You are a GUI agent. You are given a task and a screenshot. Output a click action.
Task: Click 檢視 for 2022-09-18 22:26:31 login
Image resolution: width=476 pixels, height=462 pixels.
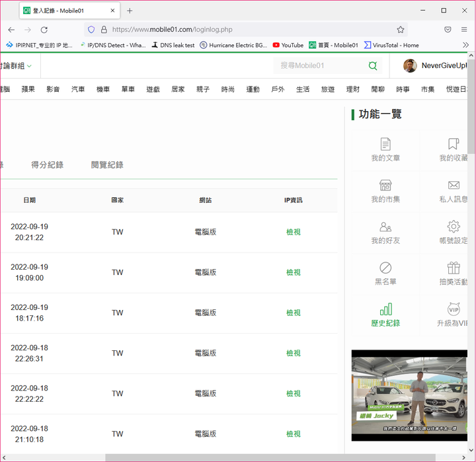(293, 353)
